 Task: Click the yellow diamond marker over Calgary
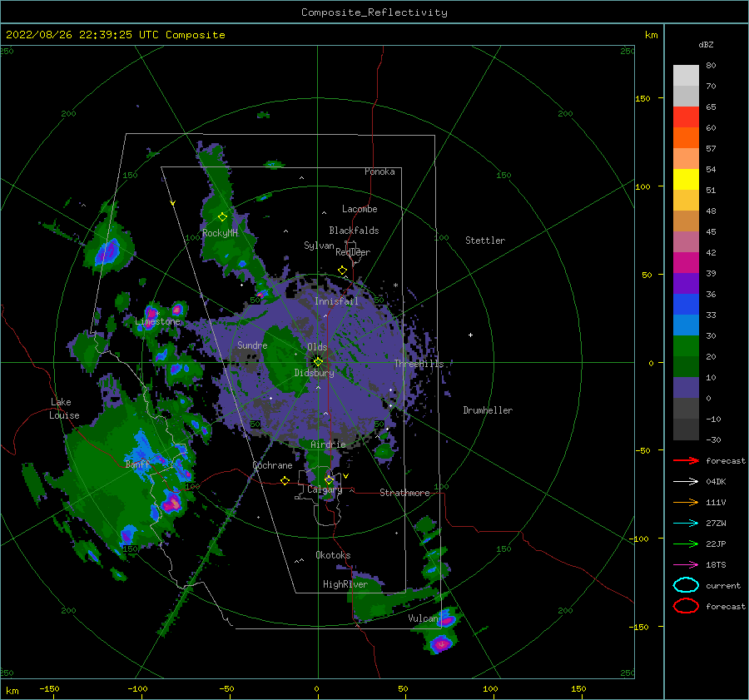pyautogui.click(x=329, y=479)
